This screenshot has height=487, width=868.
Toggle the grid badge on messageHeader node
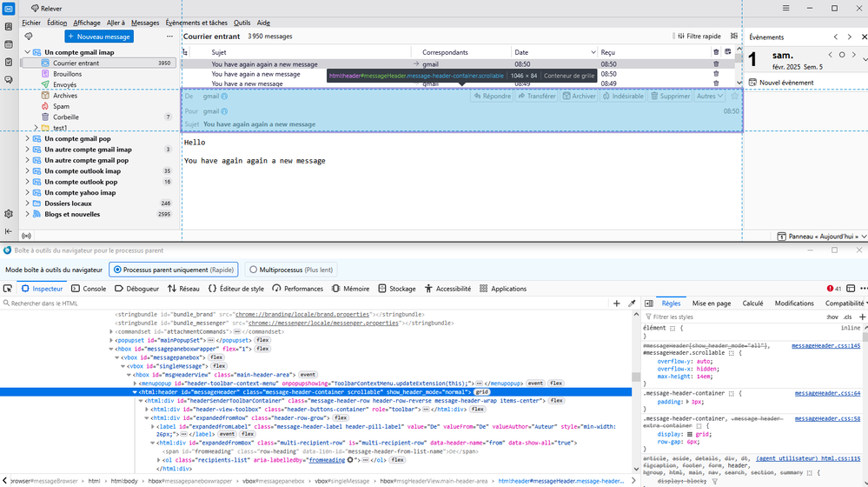click(x=481, y=392)
